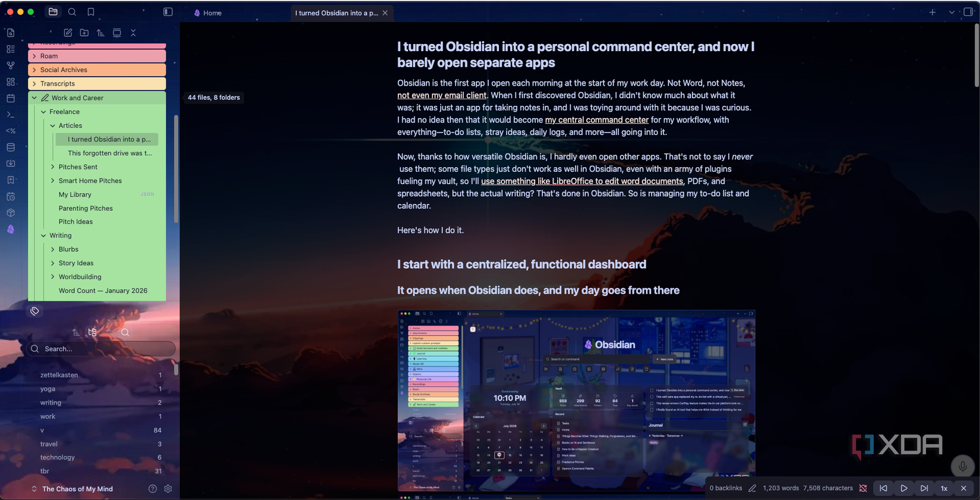
Task: Change the 1x playback speed
Action: click(x=944, y=488)
